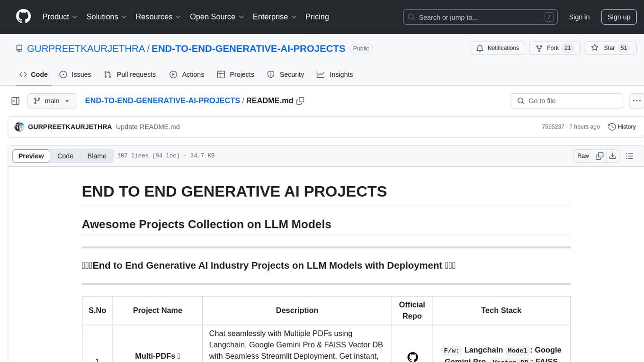Switch to the Security tab
Image resolution: width=644 pixels, height=362 pixels.
286,74
